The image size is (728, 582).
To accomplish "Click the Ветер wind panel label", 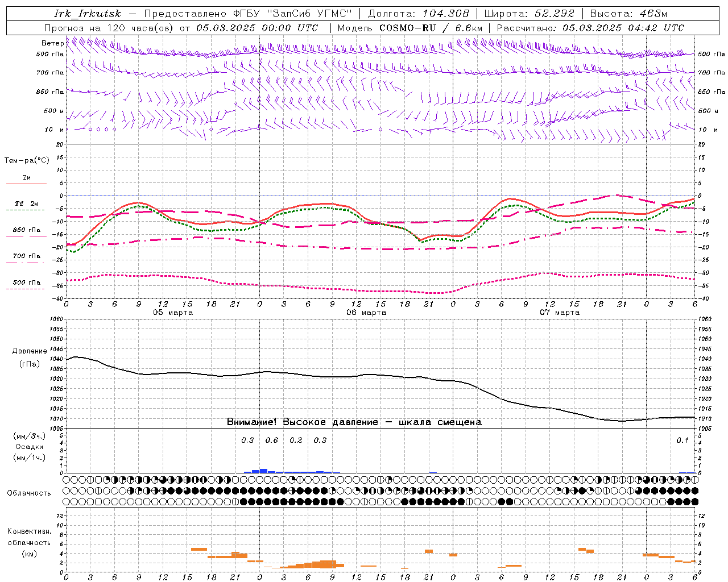I will 53,43.
